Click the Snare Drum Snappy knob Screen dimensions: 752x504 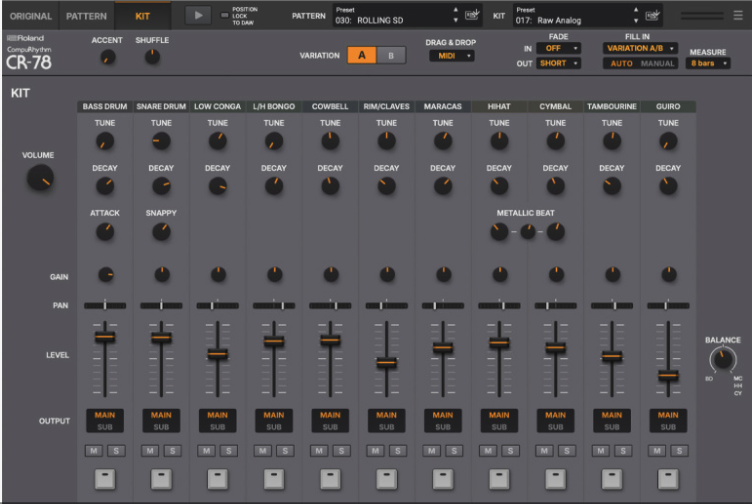point(161,232)
